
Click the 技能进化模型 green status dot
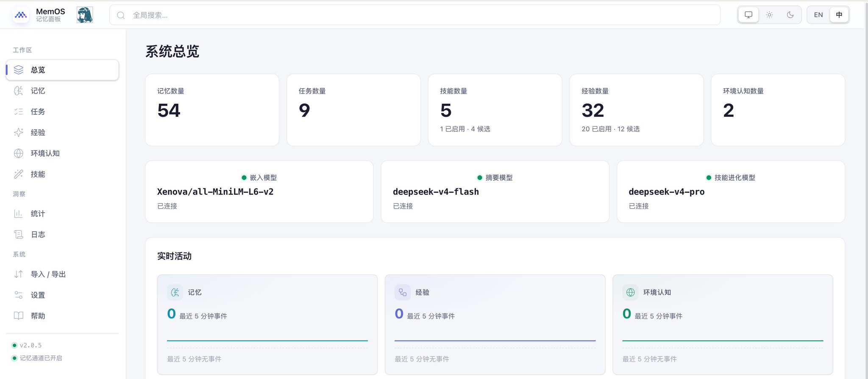[x=709, y=177]
